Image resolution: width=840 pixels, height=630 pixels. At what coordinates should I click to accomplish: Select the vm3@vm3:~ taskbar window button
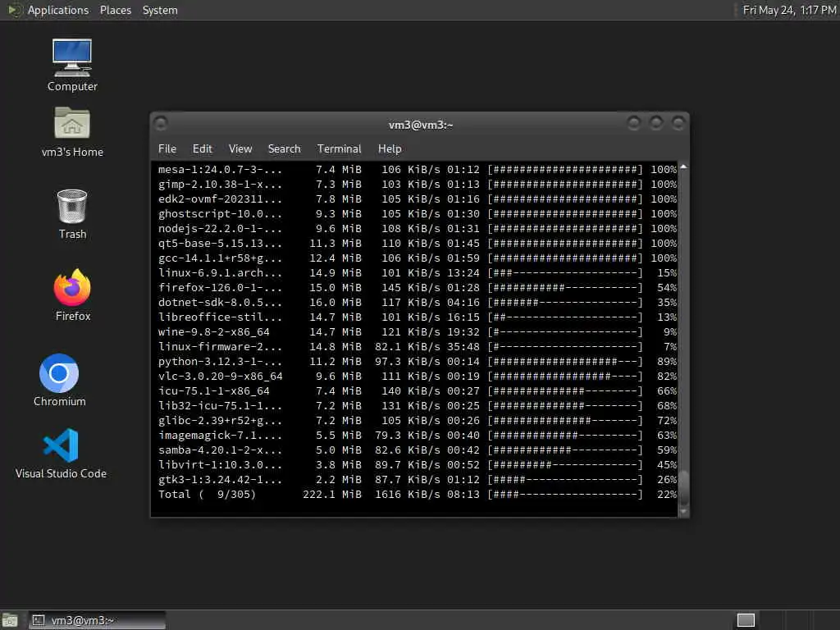[x=97, y=620]
